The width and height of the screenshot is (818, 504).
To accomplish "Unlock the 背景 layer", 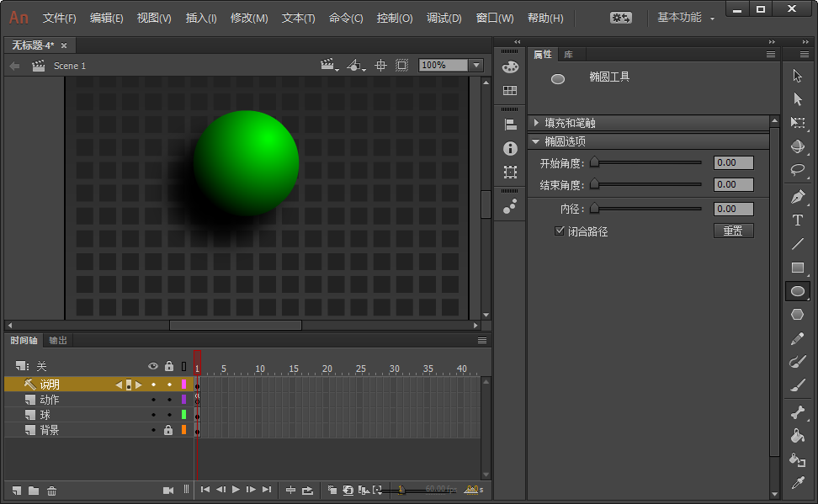I will [168, 431].
